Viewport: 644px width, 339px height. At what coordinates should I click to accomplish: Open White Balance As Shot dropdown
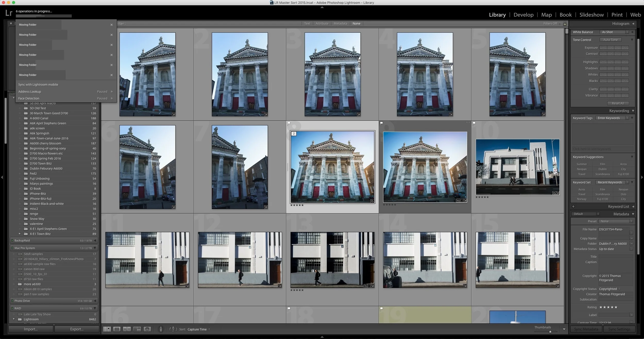[615, 32]
